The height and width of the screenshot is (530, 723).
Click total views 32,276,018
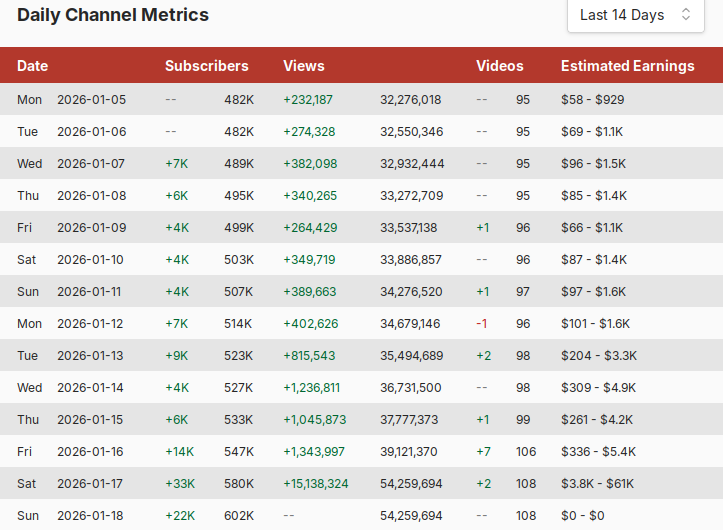tap(410, 100)
